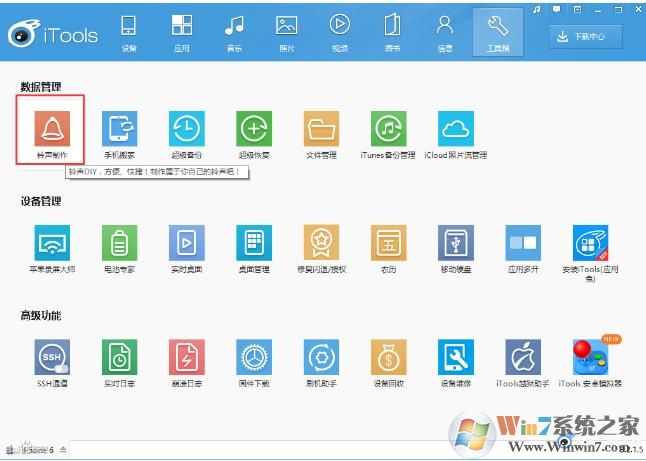The image size is (646, 461).
Task: Launch the iTools Android emulator
Action: point(590,357)
